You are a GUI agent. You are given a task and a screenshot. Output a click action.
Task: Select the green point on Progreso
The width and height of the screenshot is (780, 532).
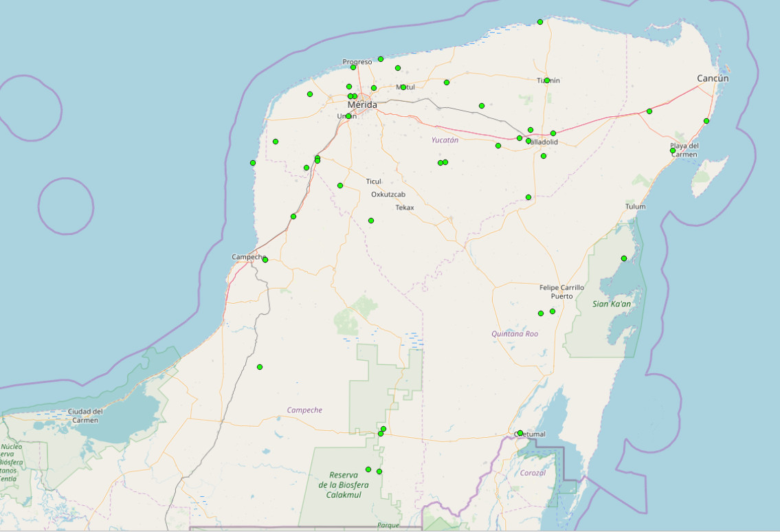[x=353, y=67]
